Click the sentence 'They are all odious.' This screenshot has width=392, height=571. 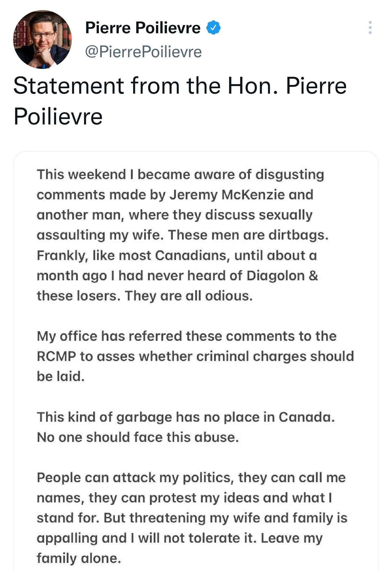189,296
